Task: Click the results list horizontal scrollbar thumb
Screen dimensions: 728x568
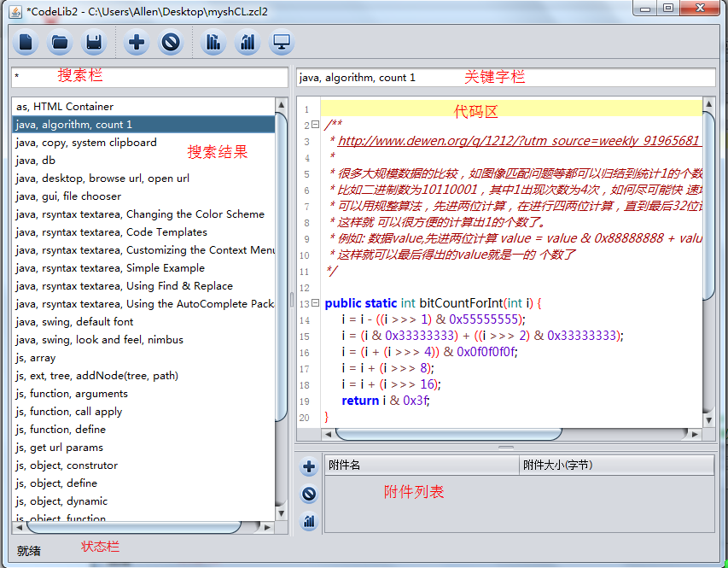Action: [x=134, y=527]
